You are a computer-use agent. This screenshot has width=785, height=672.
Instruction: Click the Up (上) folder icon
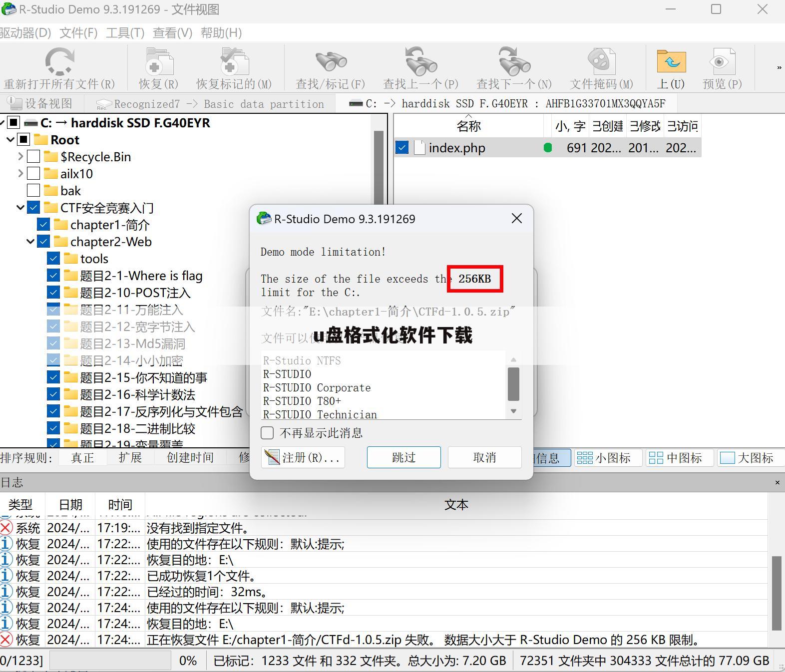(x=671, y=61)
